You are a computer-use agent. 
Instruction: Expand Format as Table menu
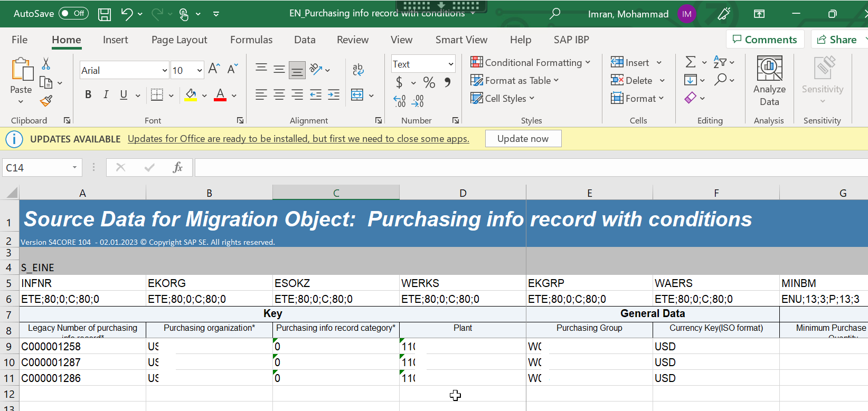[515, 80]
